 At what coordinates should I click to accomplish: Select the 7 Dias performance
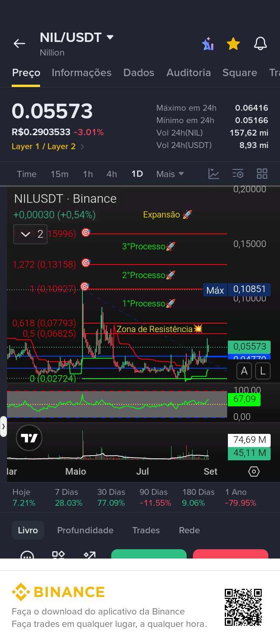[68, 498]
